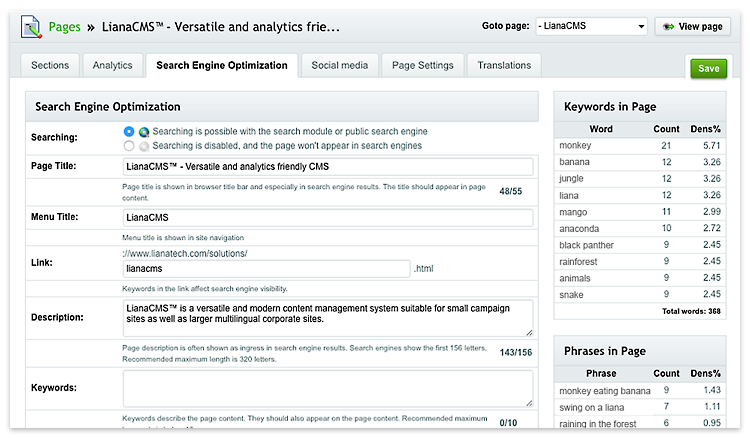Open the Social media tab

[x=340, y=66]
